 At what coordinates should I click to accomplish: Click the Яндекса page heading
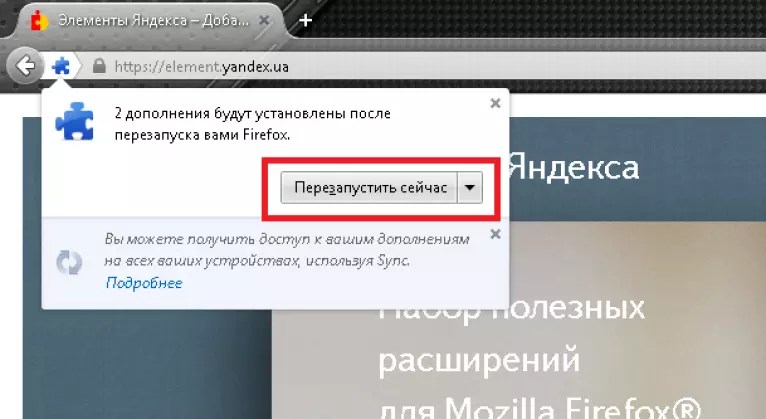click(x=574, y=168)
